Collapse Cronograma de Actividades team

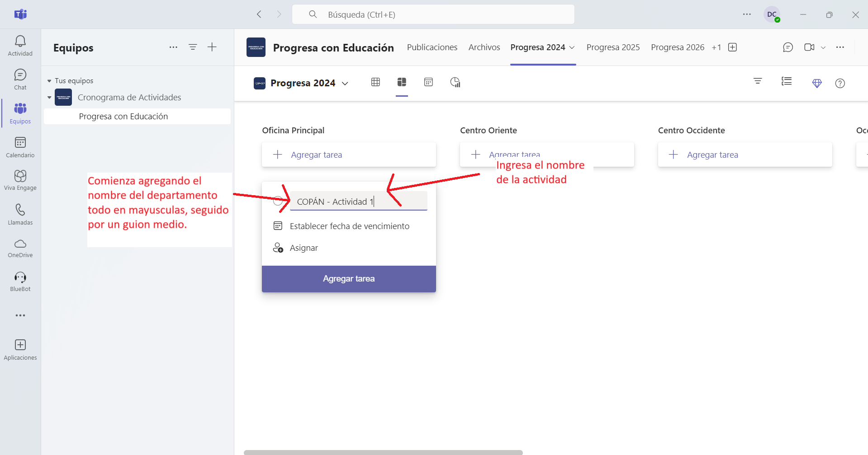pos(49,98)
